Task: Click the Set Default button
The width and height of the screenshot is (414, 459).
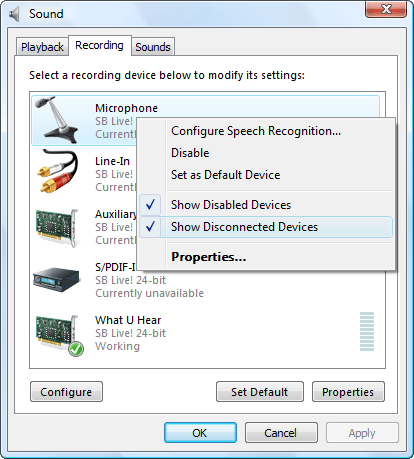Action: 260,392
